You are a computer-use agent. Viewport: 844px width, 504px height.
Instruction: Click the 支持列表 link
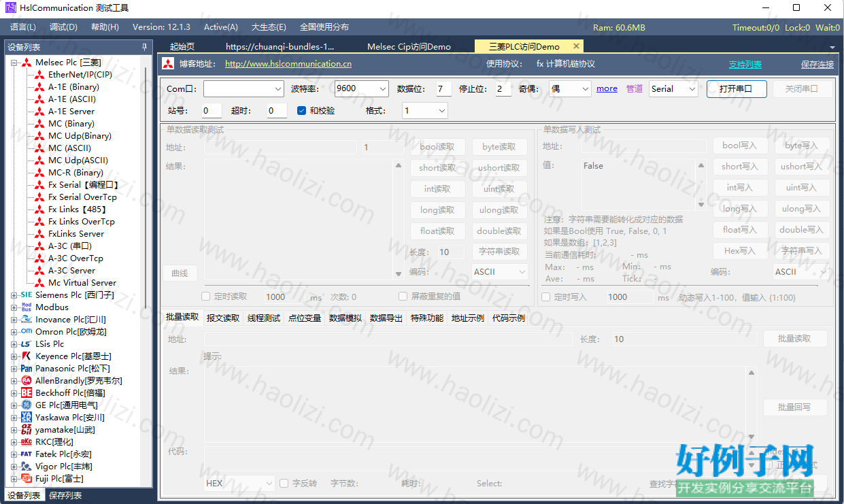point(745,65)
